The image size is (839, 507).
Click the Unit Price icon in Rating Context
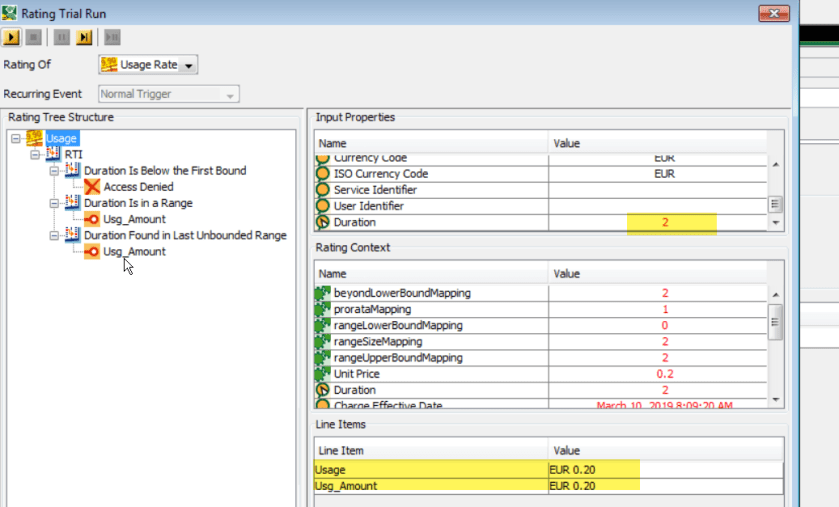pyautogui.click(x=323, y=374)
